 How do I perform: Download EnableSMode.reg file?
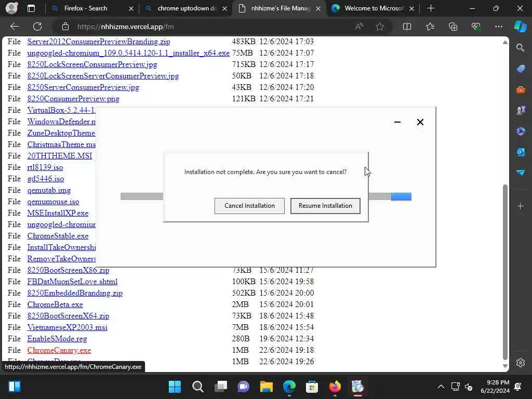pos(57,339)
